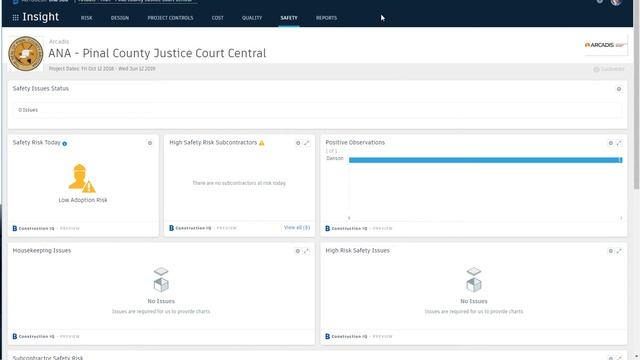Expand the Housekeeping Issues card
The image size is (640, 360).
306,251
